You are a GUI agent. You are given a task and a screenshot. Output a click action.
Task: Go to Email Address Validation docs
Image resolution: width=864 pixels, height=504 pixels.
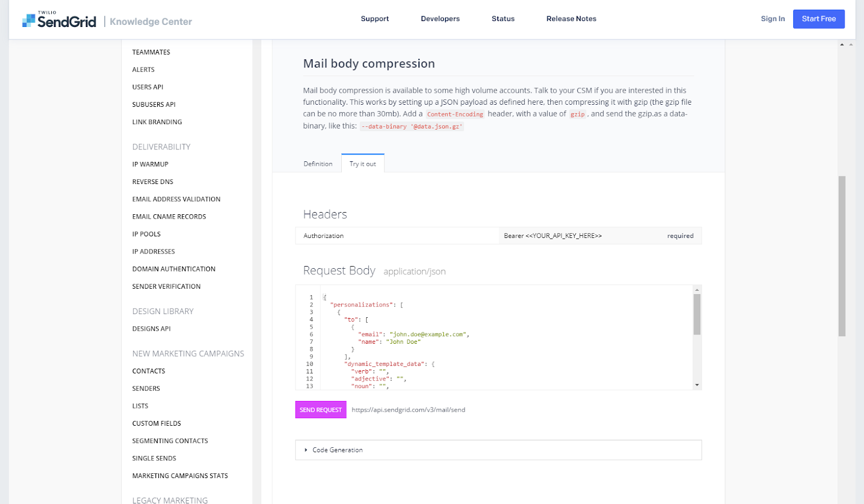(x=176, y=199)
